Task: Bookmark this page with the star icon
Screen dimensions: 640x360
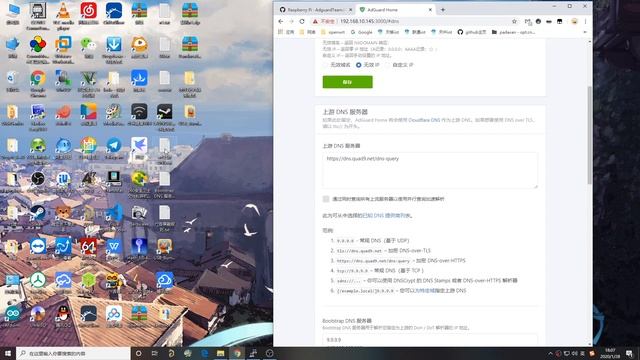Action: pos(514,21)
